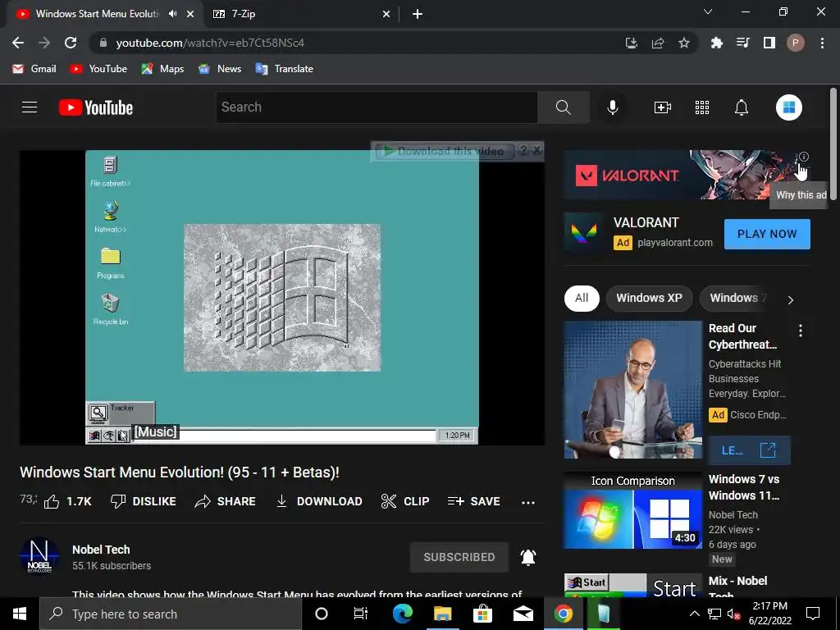
Task: Create a clip with CLIP button
Action: [x=405, y=501]
